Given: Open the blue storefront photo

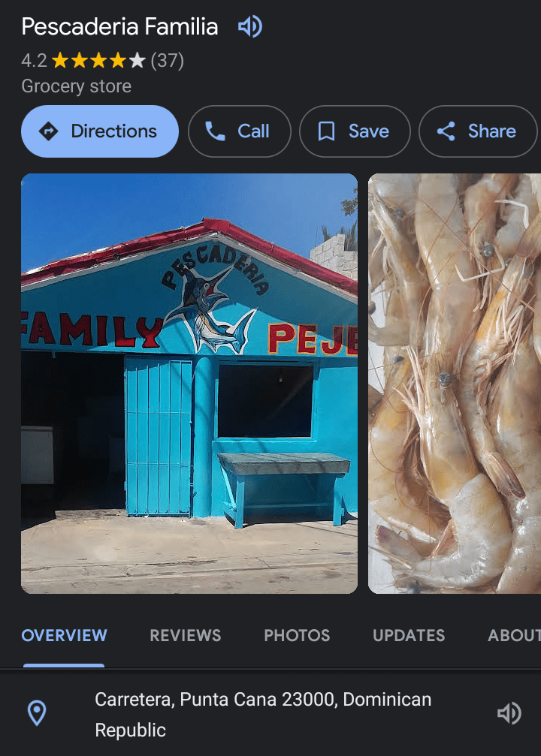Looking at the screenshot, I should pos(189,384).
